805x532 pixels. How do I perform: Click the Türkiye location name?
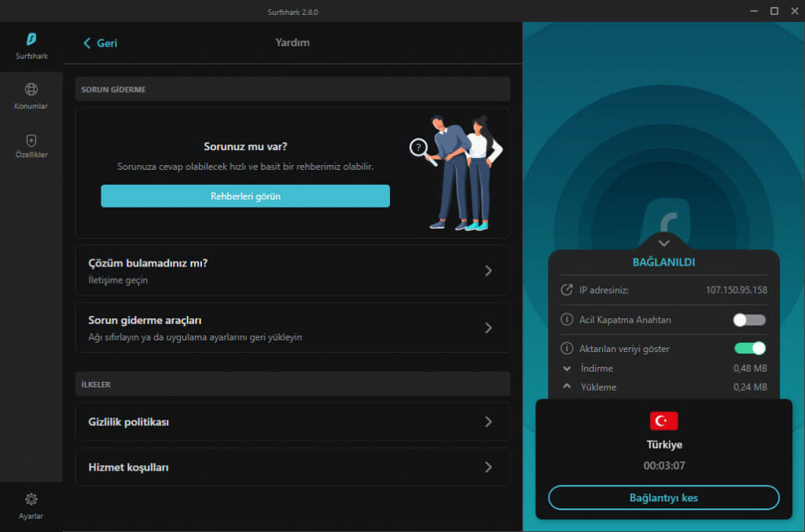[x=663, y=444]
